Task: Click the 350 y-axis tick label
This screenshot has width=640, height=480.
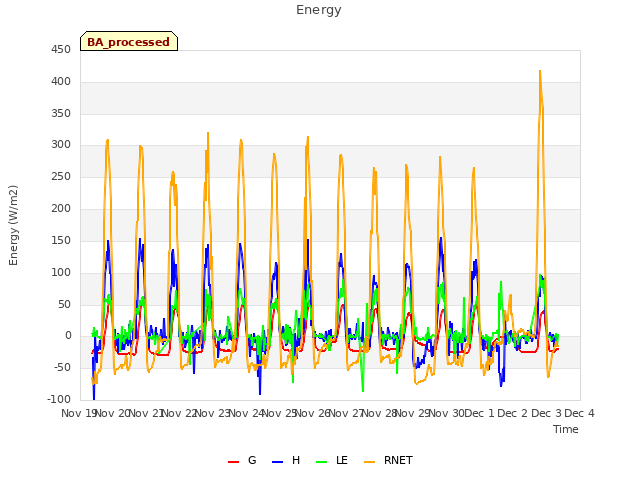Action: pyautogui.click(x=61, y=113)
